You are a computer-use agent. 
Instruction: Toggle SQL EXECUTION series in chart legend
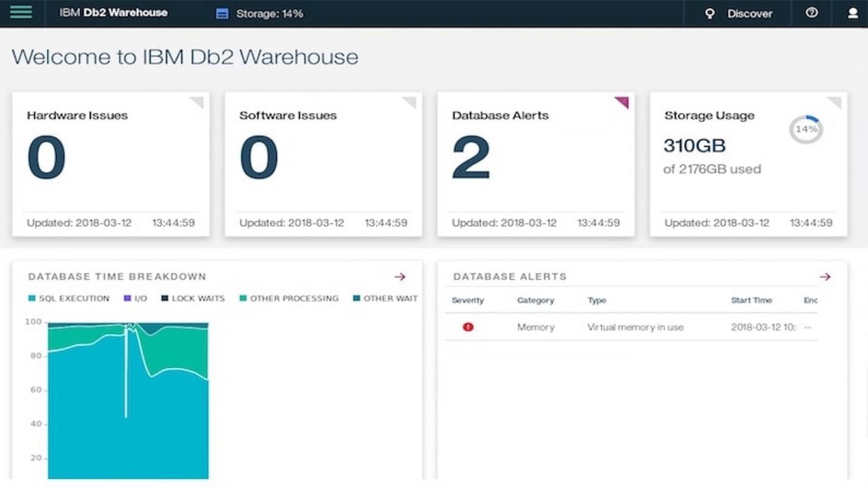click(69, 298)
